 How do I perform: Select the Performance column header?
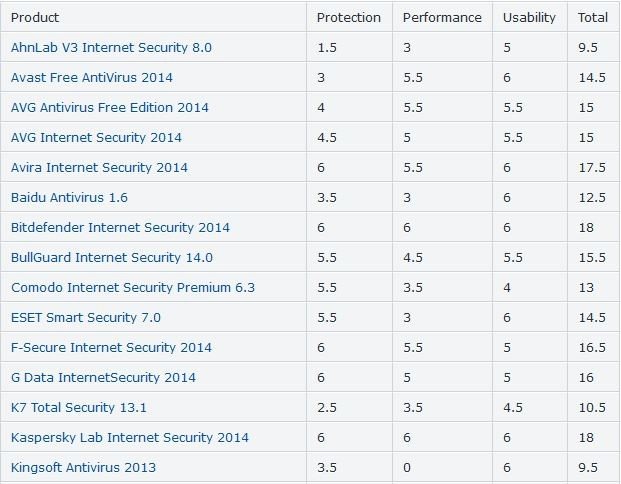tap(442, 17)
